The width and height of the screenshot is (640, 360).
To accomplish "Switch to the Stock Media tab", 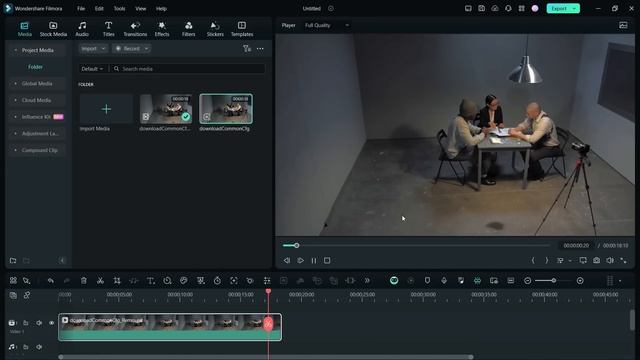I will (53, 29).
